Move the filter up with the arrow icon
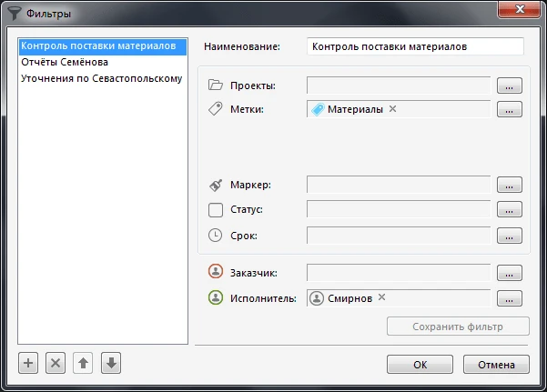Screen dimensions: 547x392 pyautogui.click(x=83, y=363)
